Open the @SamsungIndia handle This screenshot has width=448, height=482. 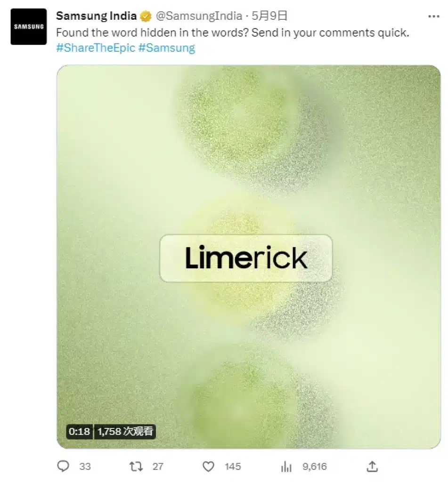click(198, 16)
